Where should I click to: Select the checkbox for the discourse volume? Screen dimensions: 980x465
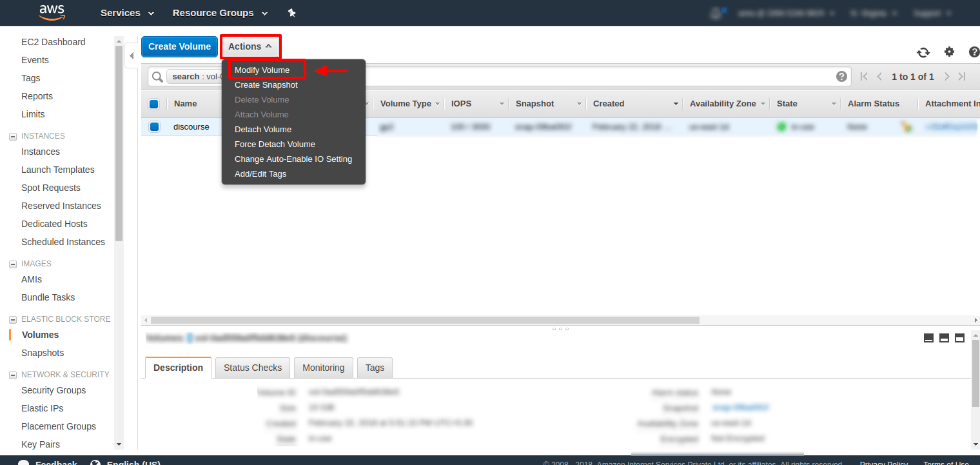[154, 126]
